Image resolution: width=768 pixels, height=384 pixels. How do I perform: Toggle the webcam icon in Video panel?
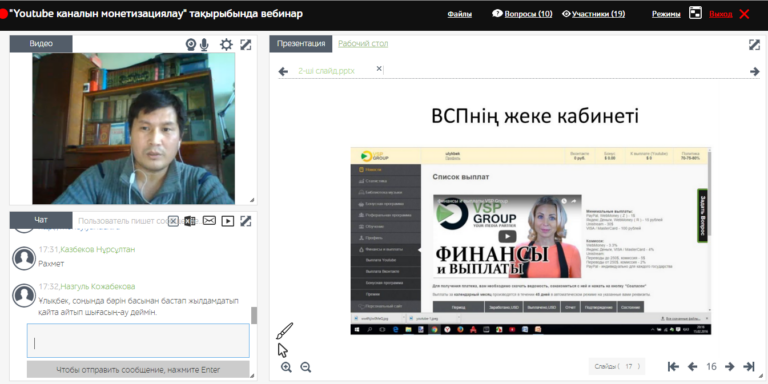point(191,45)
